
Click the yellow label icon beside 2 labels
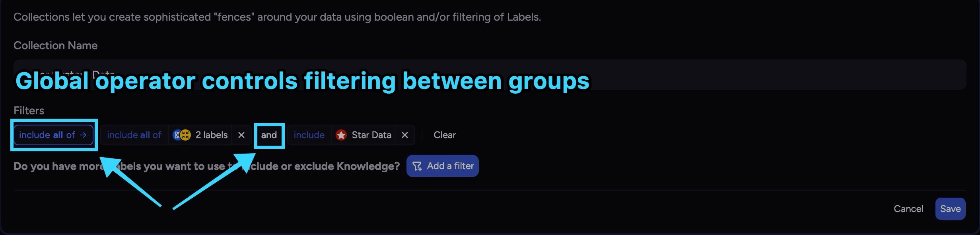click(186, 135)
